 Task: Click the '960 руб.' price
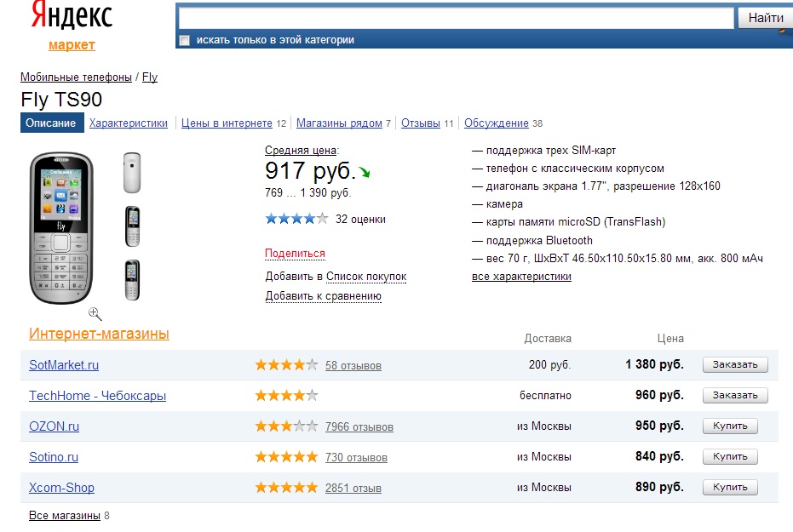(x=659, y=395)
